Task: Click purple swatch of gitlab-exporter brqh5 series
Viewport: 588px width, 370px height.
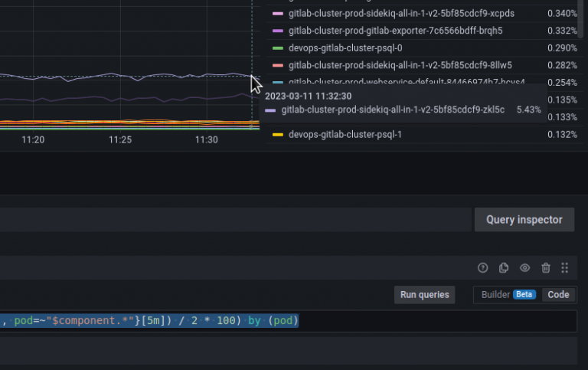Action: [278, 31]
